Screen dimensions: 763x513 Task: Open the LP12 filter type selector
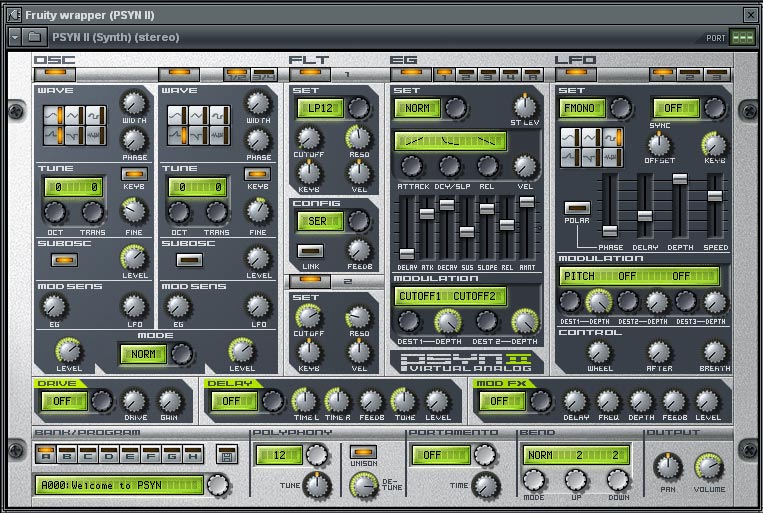pos(320,108)
